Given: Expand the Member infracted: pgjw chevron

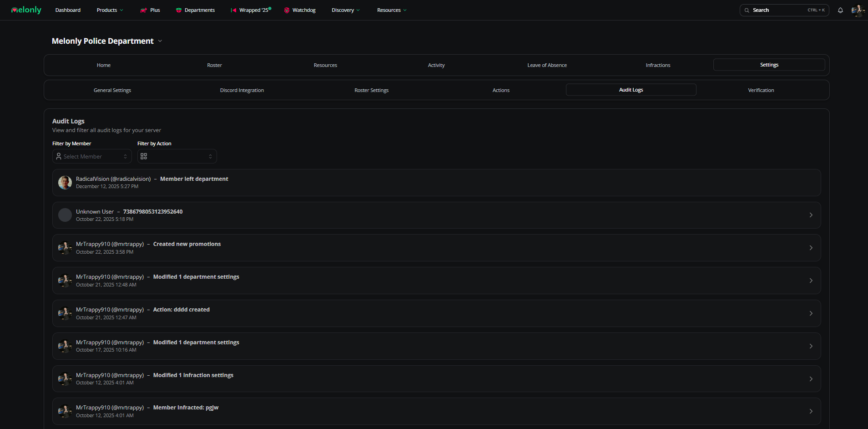Looking at the screenshot, I should pos(811,411).
